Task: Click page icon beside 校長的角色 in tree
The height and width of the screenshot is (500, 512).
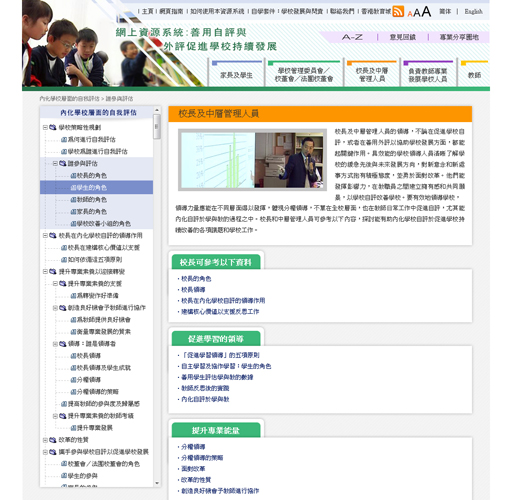Action: coord(74,176)
